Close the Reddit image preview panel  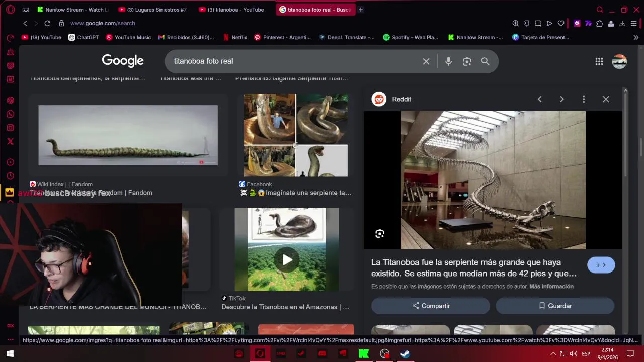pyautogui.click(x=606, y=99)
